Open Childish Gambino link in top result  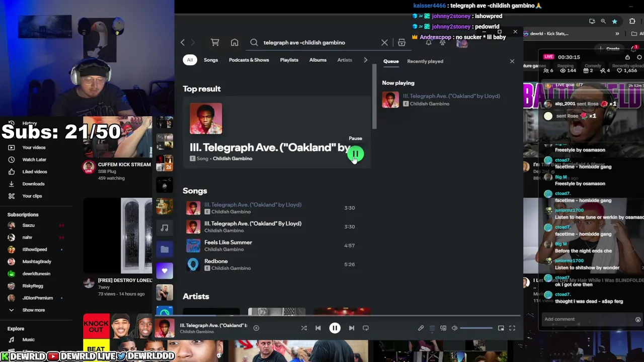click(232, 158)
